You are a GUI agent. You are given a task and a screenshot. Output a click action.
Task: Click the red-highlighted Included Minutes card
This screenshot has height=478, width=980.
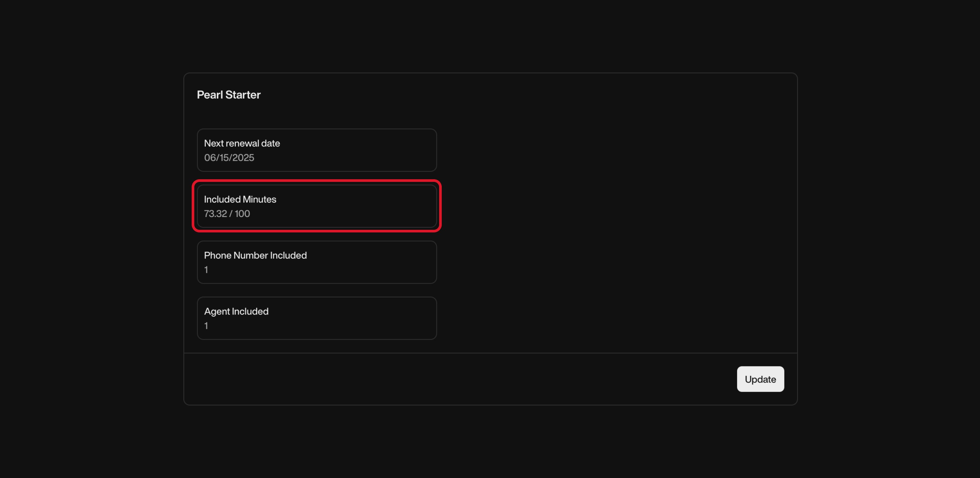coord(316,206)
